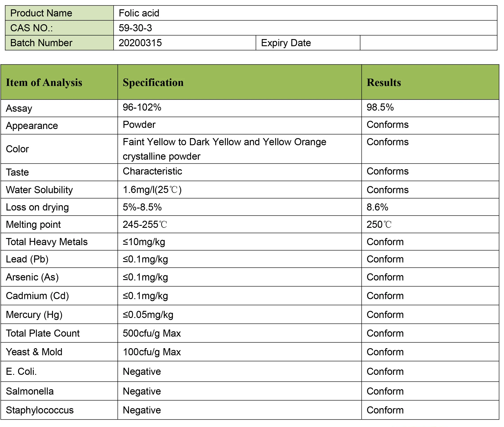Select the Assay result 98.5%
This screenshot has height=427, width=504.
(x=380, y=107)
